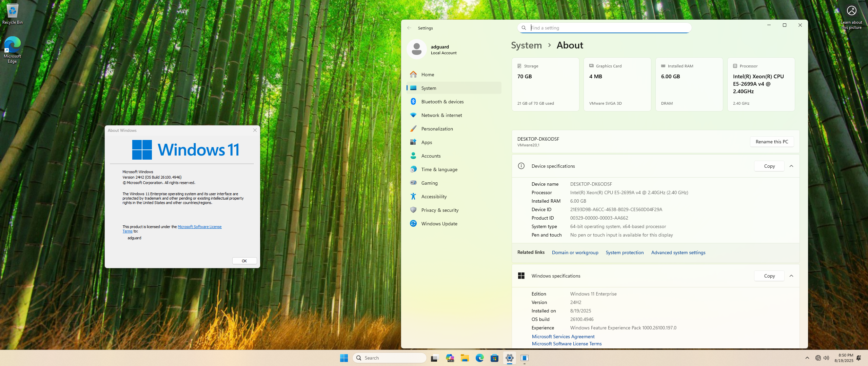Open the Graphics Card 4 MB card
This screenshot has height=366, width=868.
click(617, 84)
